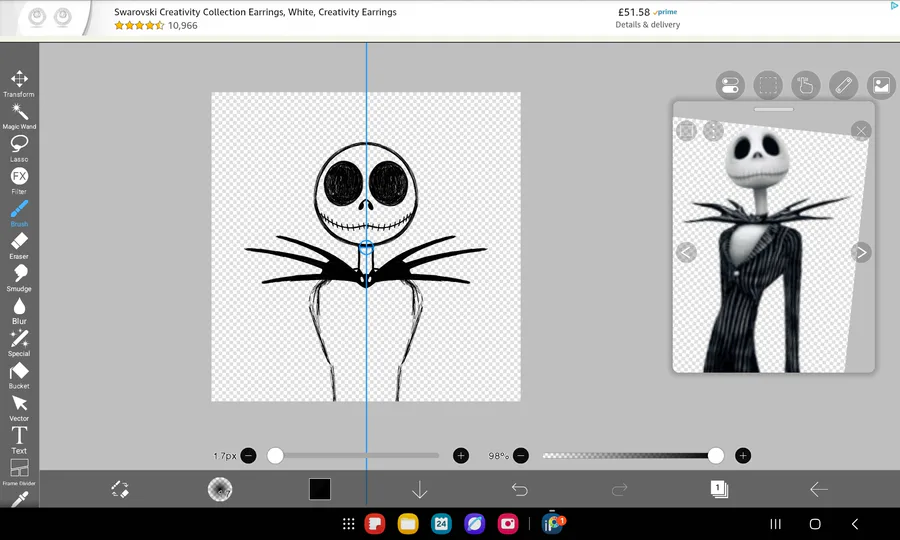The height and width of the screenshot is (540, 900).
Task: Switch to ibis Paint app icon in taskbar
Action: click(552, 523)
